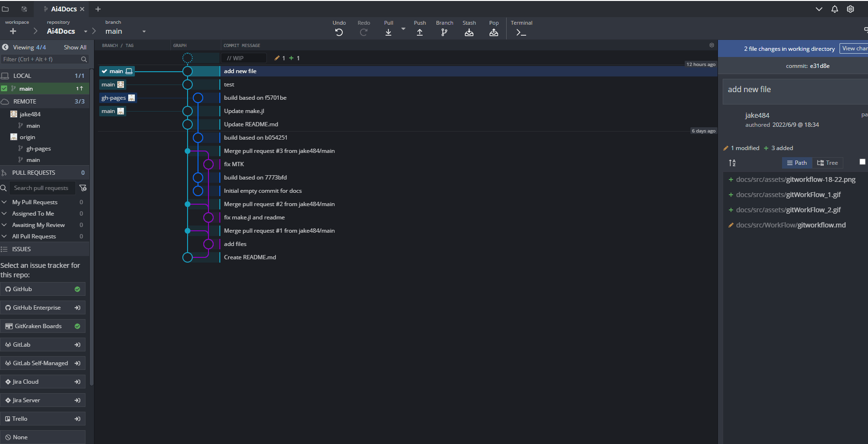
Task: Click the Push icon
Action: coord(419,32)
